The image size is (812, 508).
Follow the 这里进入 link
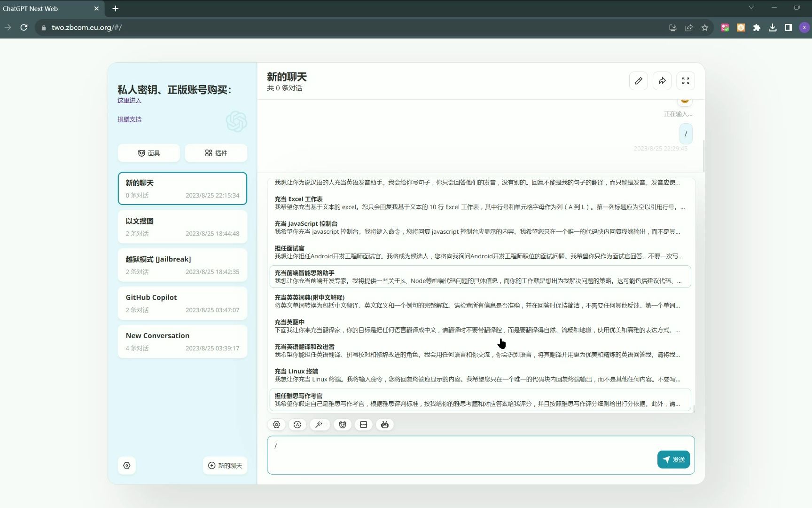coord(129,100)
